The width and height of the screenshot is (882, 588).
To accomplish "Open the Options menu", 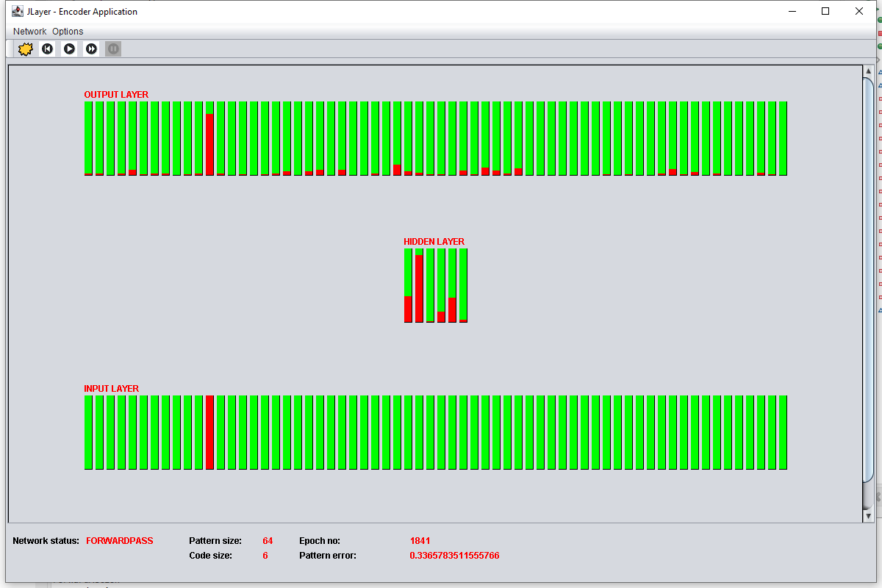I will point(68,32).
